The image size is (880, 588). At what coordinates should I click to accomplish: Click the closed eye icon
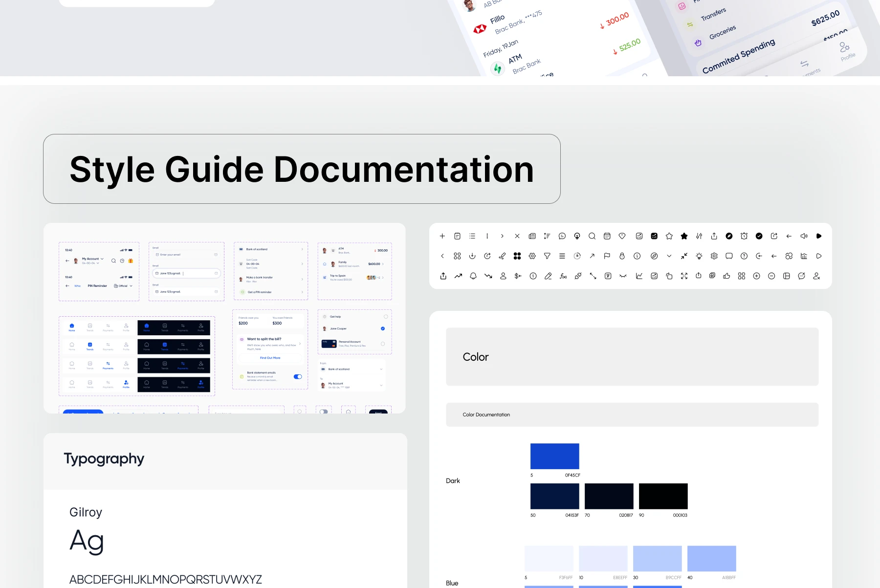623,276
